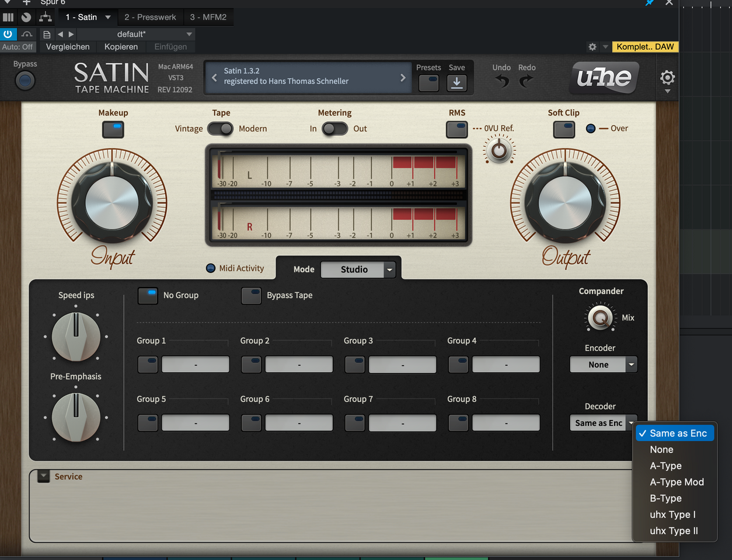Click the Kopieren button
The image size is (732, 560).
coord(121,47)
